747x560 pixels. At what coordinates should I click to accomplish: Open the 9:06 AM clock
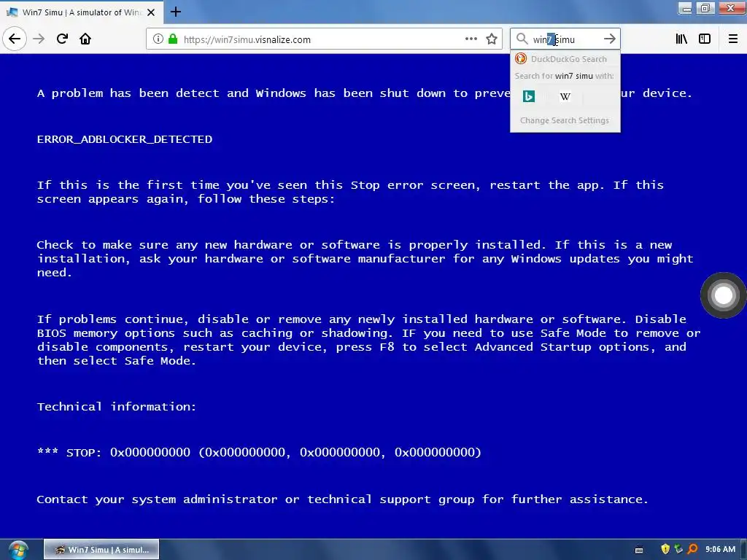click(x=720, y=550)
